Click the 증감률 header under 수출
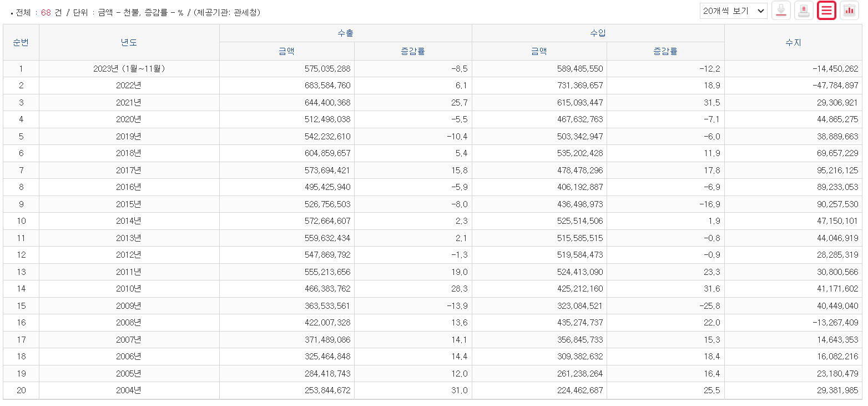This screenshot has width=868, height=406. point(413,51)
